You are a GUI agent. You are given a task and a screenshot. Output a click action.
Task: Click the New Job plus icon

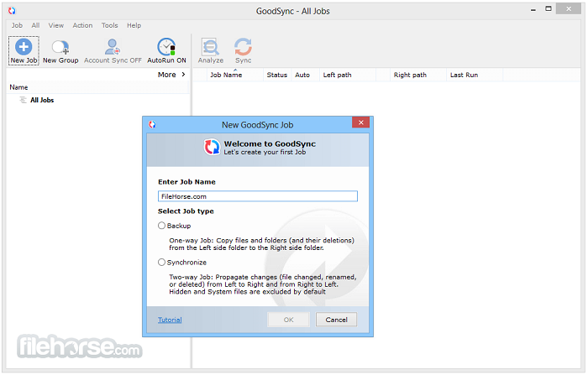[x=24, y=47]
